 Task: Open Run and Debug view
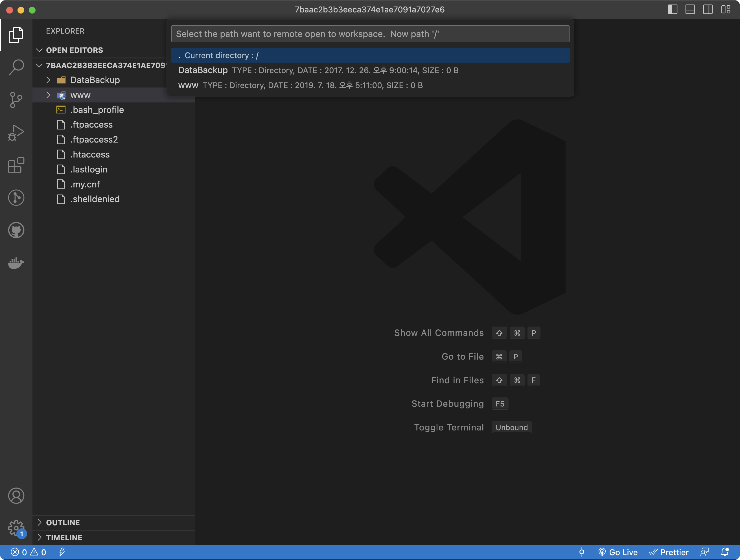[16, 132]
